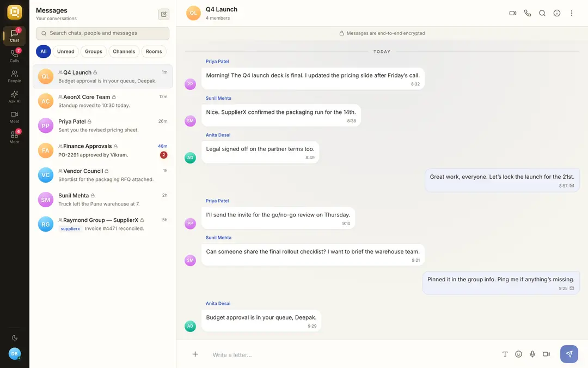Open the AeonX Core Team conversation
The image size is (588, 368).
[x=102, y=101]
